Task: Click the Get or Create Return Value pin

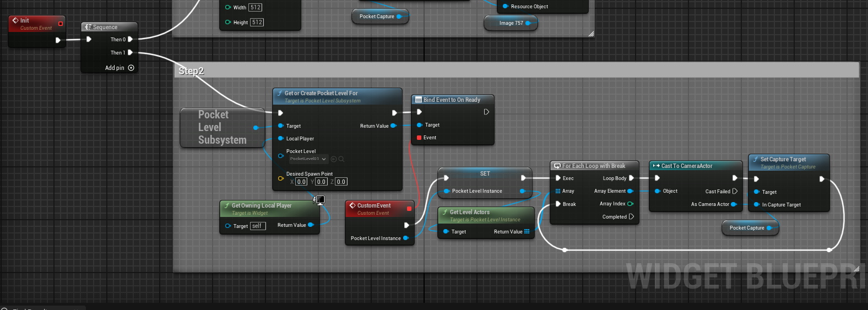Action: tap(393, 126)
